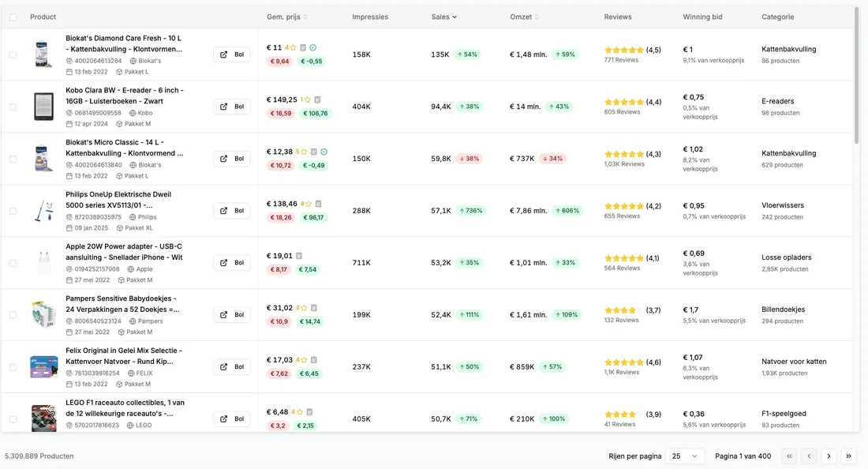Viewport: 868px width, 469px height.
Task: Click the calculator icon beside € 149,25
Action: point(317,99)
